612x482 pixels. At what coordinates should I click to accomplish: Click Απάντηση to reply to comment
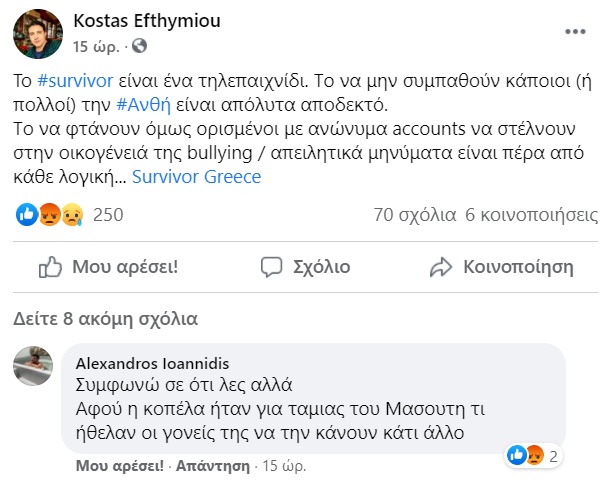(216, 467)
